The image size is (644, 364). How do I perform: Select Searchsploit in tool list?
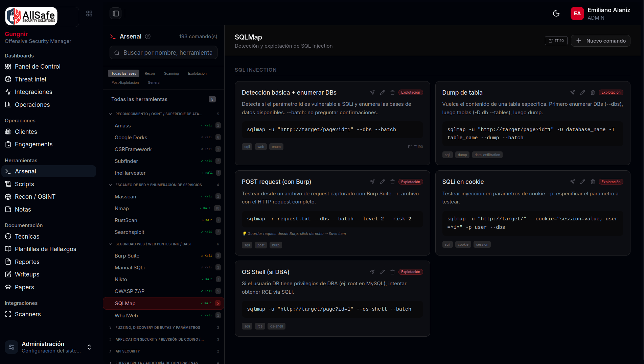(164, 232)
